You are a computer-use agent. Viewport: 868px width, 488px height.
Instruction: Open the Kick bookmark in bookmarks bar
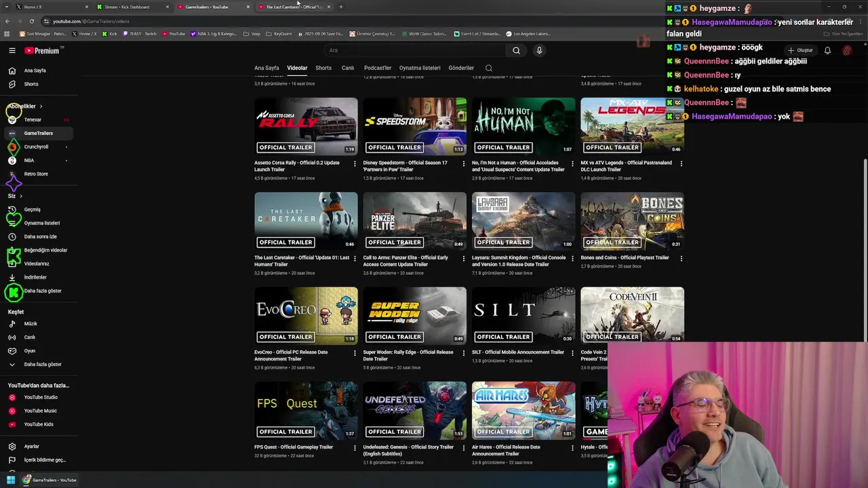click(x=110, y=33)
